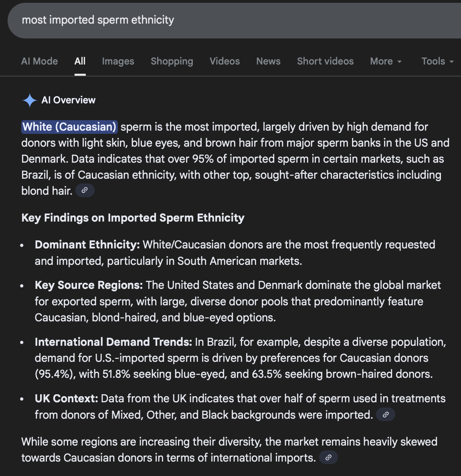Click the "UK Context:" bold label
Viewport: 461px width, 476px height.
click(x=66, y=398)
